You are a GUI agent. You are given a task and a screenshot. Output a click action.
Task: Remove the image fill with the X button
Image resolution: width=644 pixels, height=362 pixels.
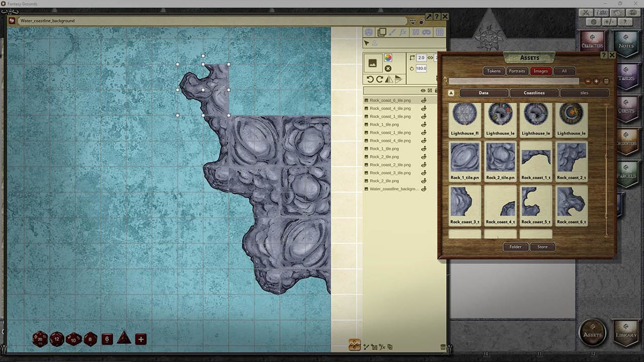tap(388, 69)
